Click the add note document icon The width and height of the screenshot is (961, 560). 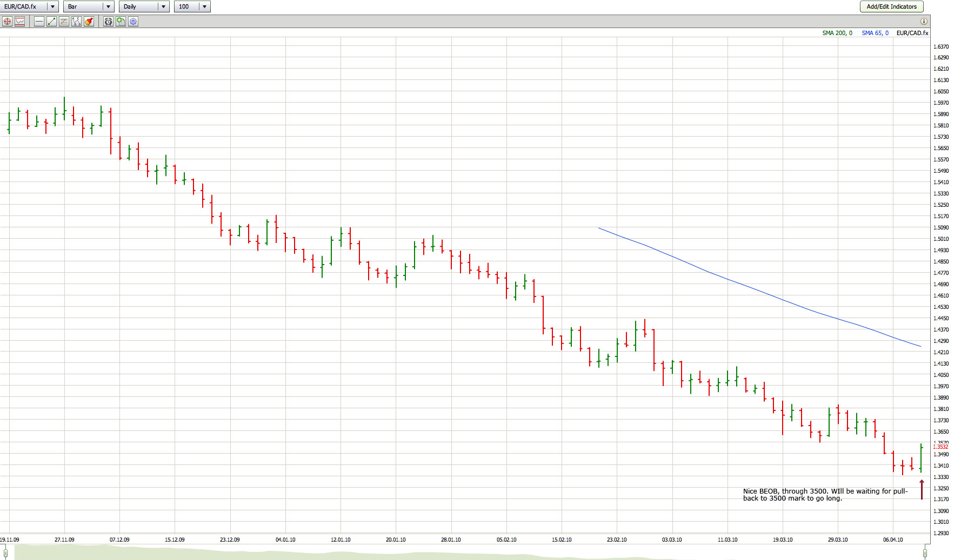[121, 22]
